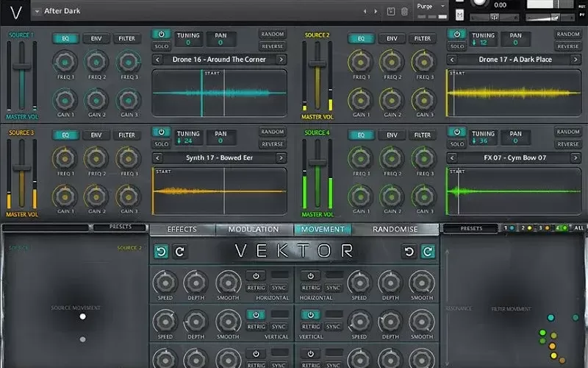This screenshot has width=588, height=368.
Task: Click the right clockwise movement icon
Action: [x=428, y=252]
